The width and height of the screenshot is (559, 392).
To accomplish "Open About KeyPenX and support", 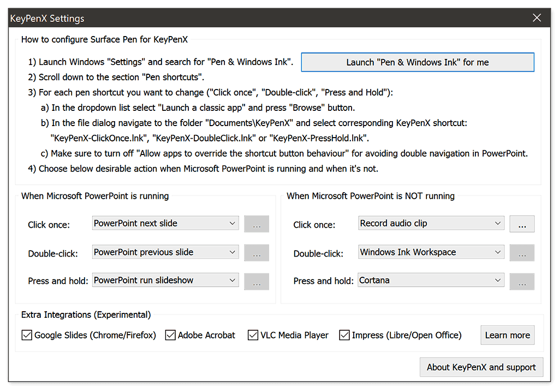I will pyautogui.click(x=481, y=367).
